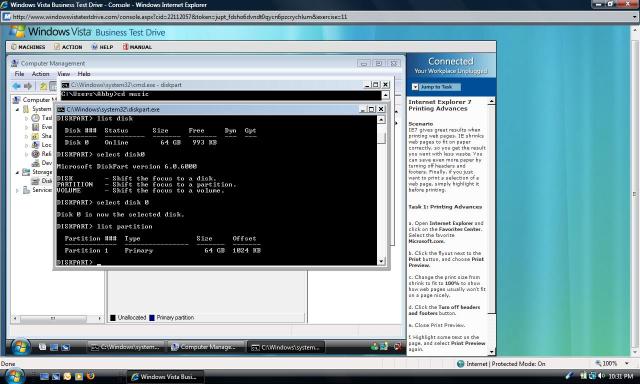Open the MANUAL item in Test Drive bar

point(137,47)
